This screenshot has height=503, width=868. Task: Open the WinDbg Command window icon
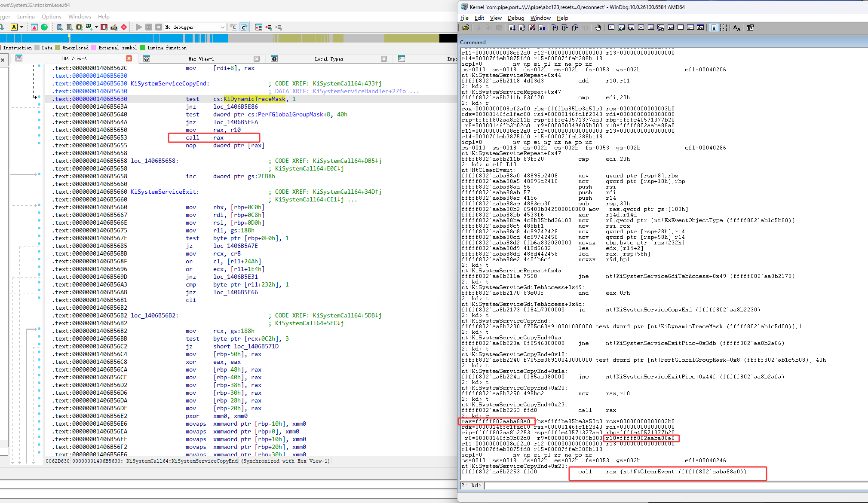click(x=611, y=28)
